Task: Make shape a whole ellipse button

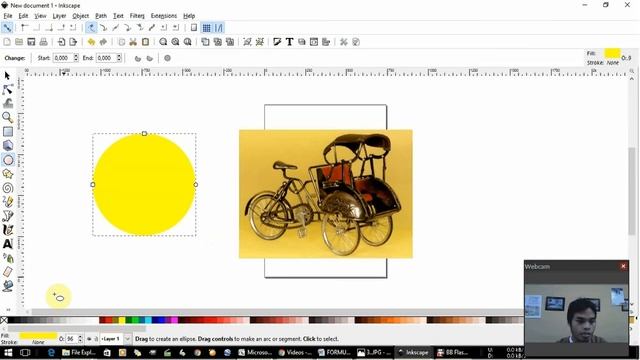Action: point(167,58)
